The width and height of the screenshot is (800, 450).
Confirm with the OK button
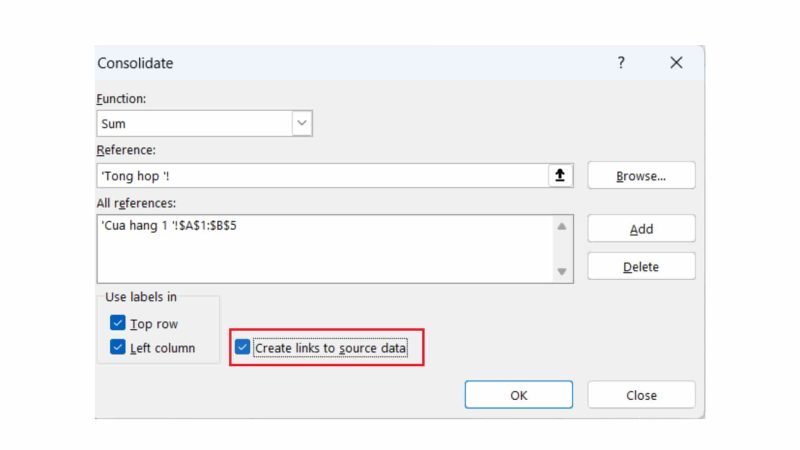tap(519, 395)
